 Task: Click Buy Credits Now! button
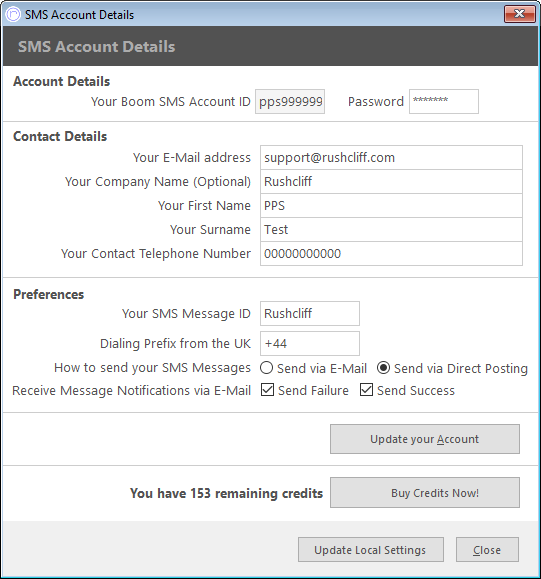pyautogui.click(x=425, y=493)
